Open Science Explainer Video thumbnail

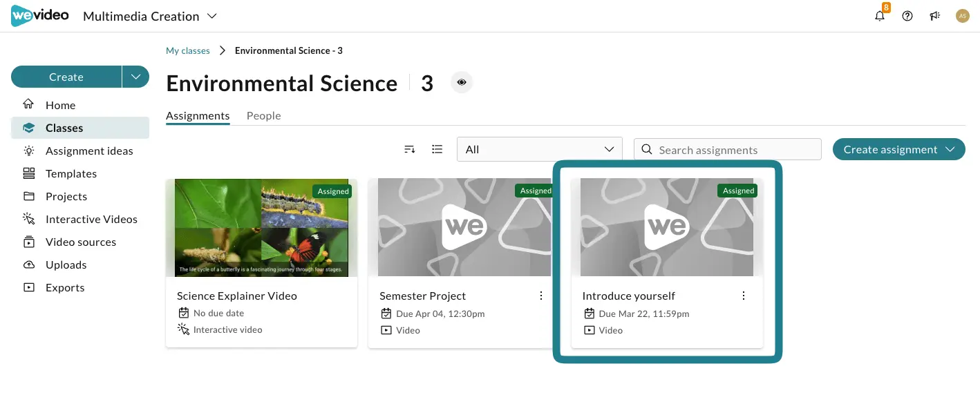(x=261, y=228)
